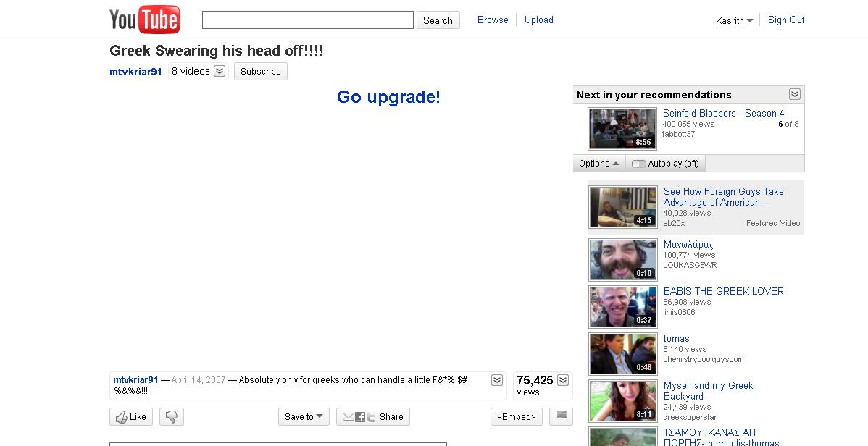
Task: Expand the 75,425 views statistics arrow
Action: coord(563,380)
